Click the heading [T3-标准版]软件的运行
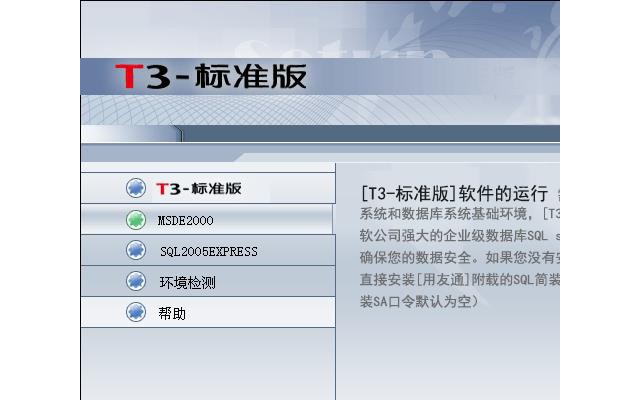The height and width of the screenshot is (400, 640). point(454,193)
